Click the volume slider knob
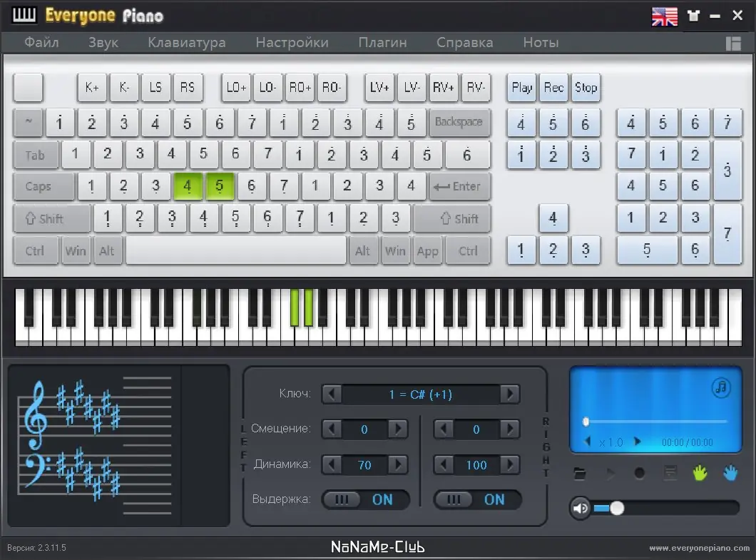 click(x=617, y=508)
